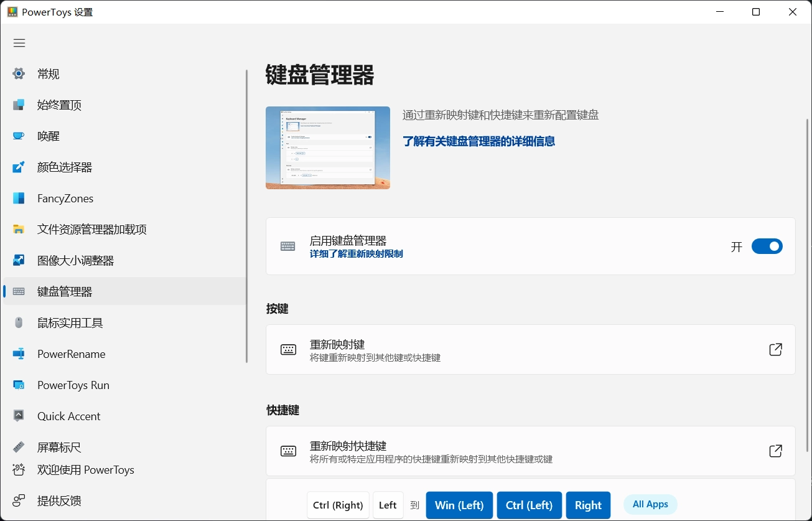812x521 pixels.
Task: Minimize the PowerToys 设置 window
Action: [719, 12]
